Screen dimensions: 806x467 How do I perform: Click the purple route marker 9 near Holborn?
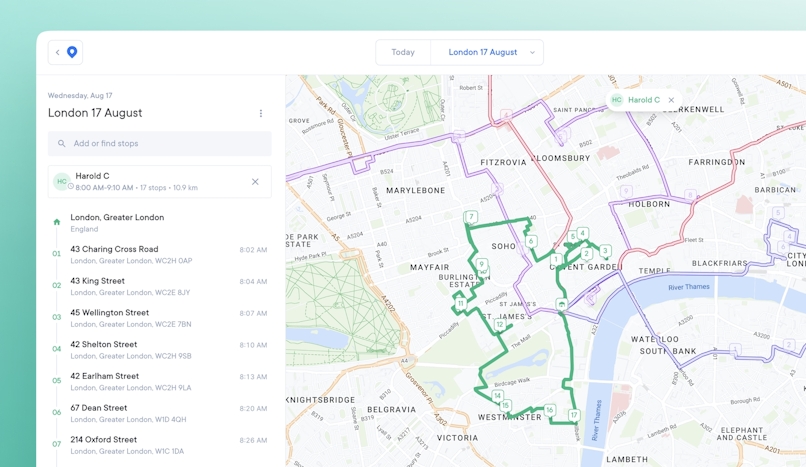626,192
